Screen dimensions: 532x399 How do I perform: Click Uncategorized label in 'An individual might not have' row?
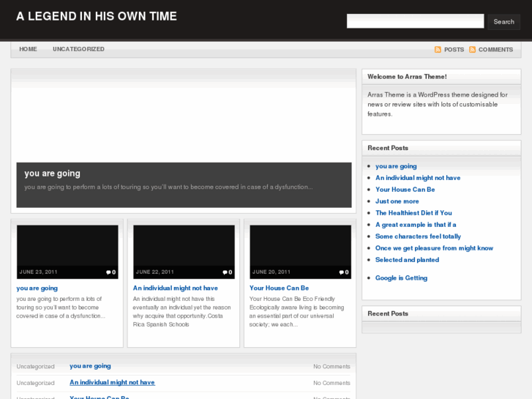click(x=35, y=383)
